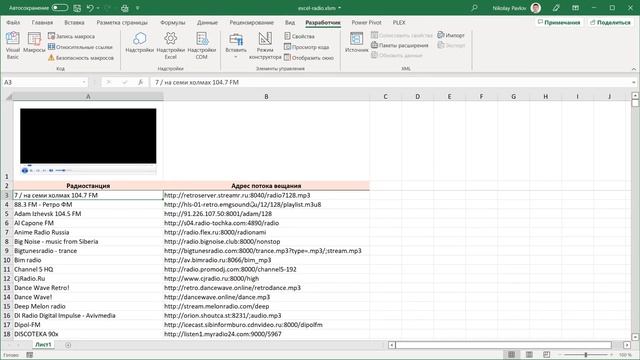
Task: Play the embedded media player
Action: click(x=25, y=170)
